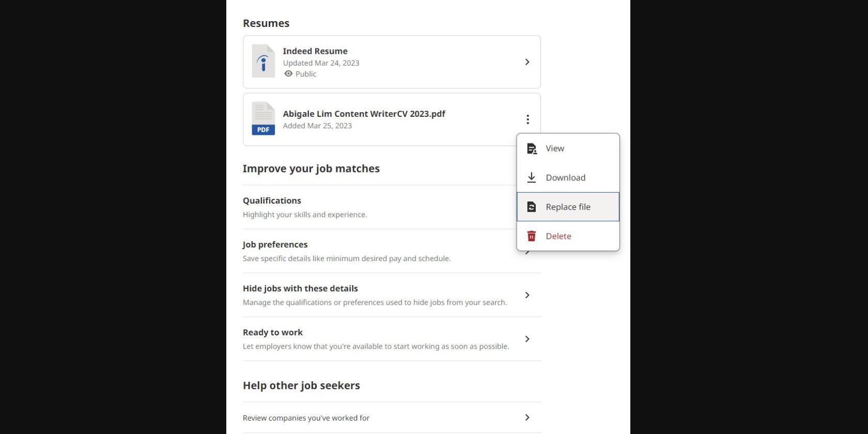Click the Indeed Resume logo icon
The height and width of the screenshot is (434, 868).
click(263, 61)
